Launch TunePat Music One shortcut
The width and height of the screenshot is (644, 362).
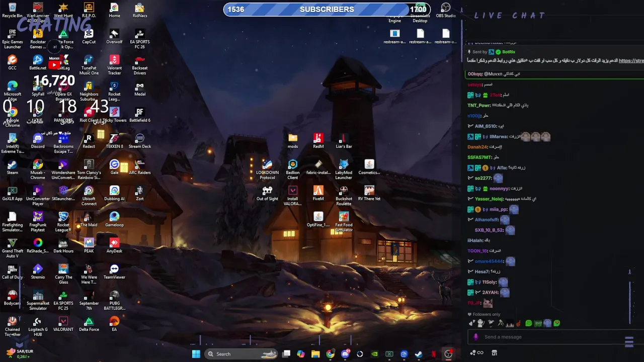click(89, 65)
